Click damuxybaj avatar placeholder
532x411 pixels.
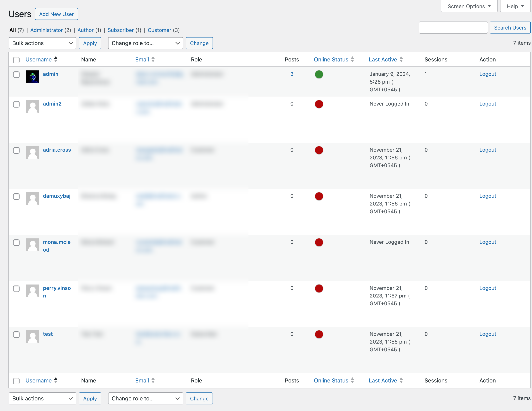tap(33, 199)
